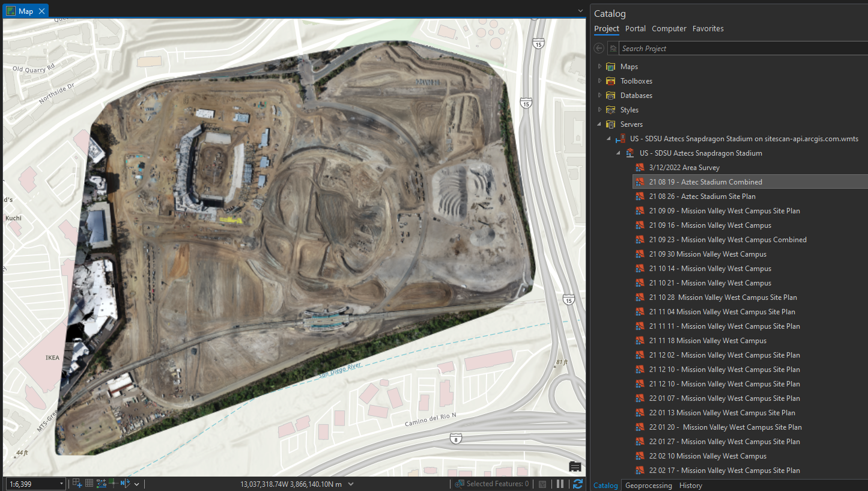The height and width of the screenshot is (491, 868).
Task: Pause map drawing with the pause icon
Action: [x=559, y=483]
